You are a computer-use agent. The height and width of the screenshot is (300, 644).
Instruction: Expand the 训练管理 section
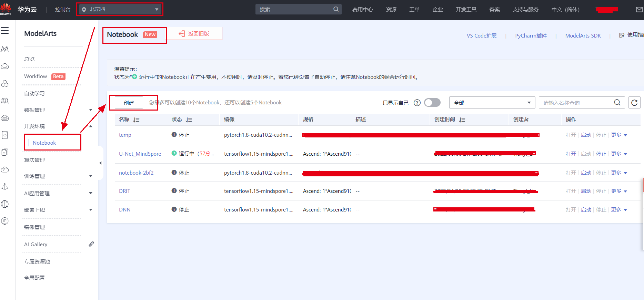tap(91, 176)
